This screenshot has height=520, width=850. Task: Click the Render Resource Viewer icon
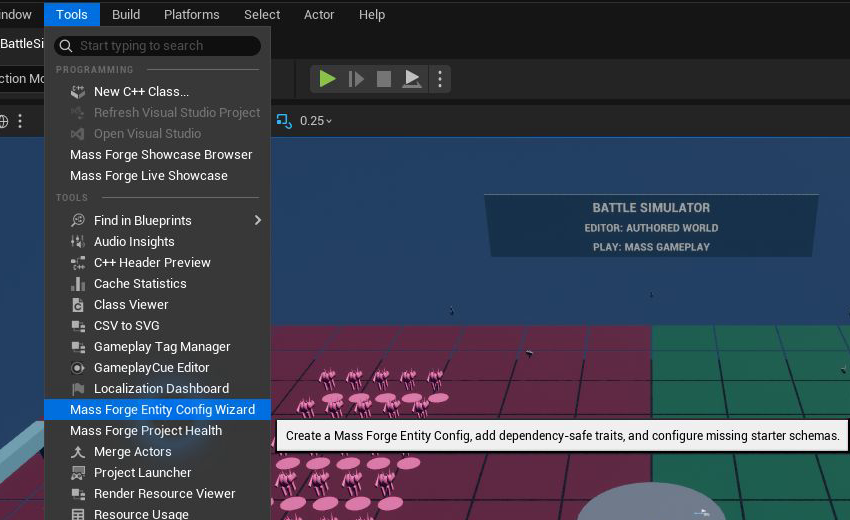click(x=78, y=495)
